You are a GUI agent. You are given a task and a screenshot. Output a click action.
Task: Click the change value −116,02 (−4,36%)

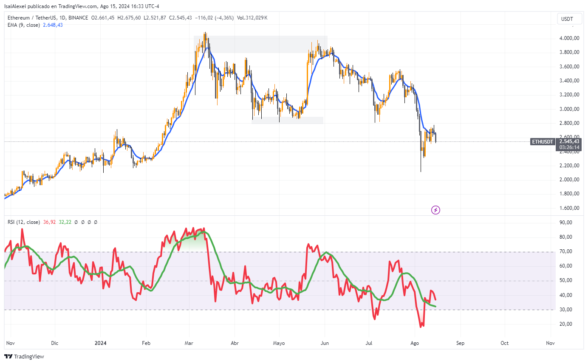click(215, 17)
